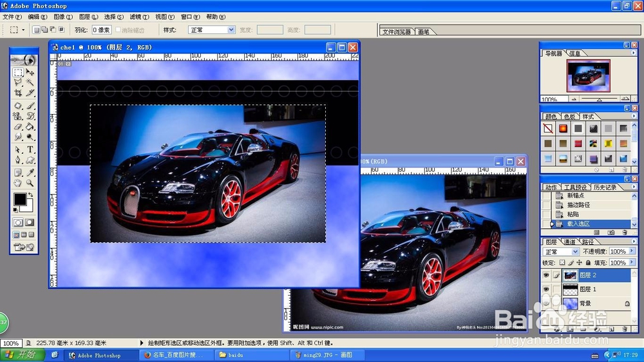Choose the Hand tool
Viewport: 644px width, 362px height.
pos(17,183)
